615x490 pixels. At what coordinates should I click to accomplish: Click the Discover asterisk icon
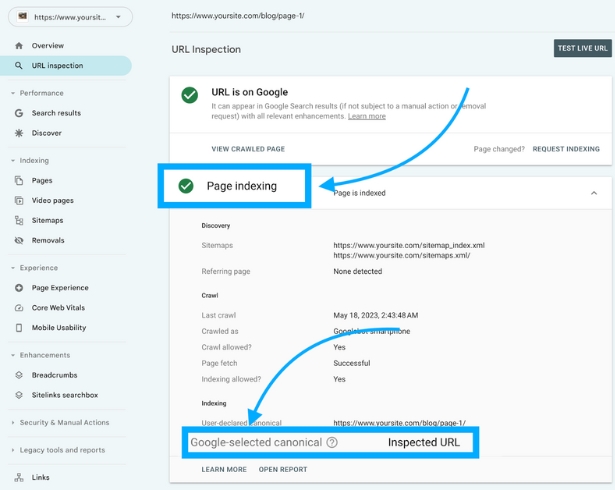click(x=19, y=133)
